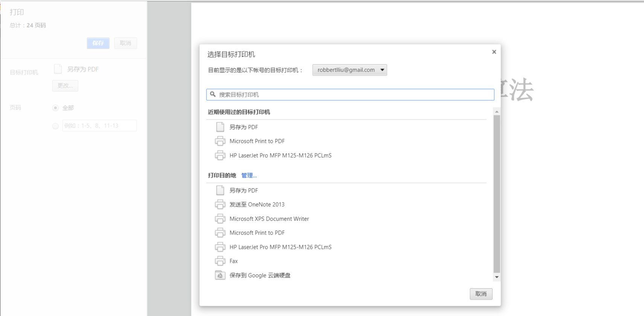Click the HP LaserJet printer icon in recent list

point(220,155)
